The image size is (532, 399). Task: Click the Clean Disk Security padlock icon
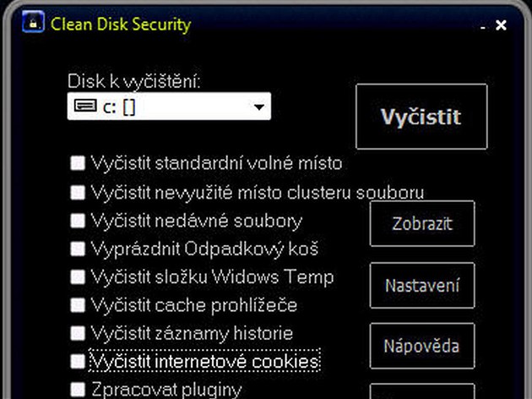pos(33,22)
